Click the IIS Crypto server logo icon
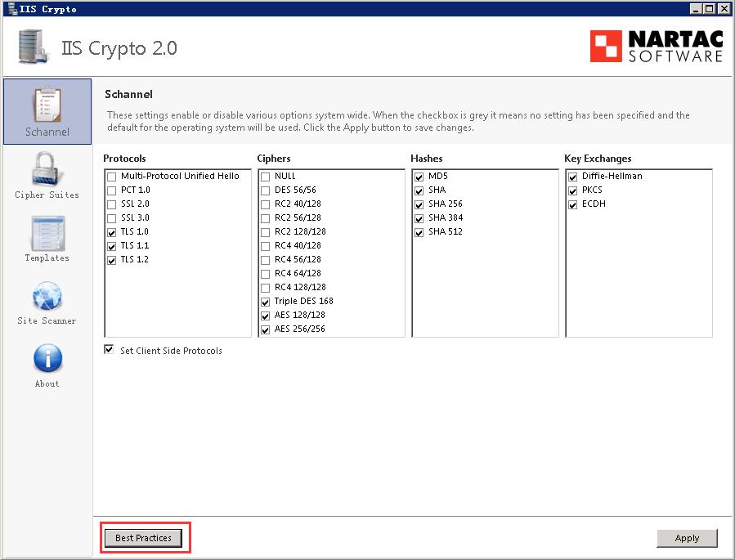Viewport: 735px width, 560px height. 33,47
